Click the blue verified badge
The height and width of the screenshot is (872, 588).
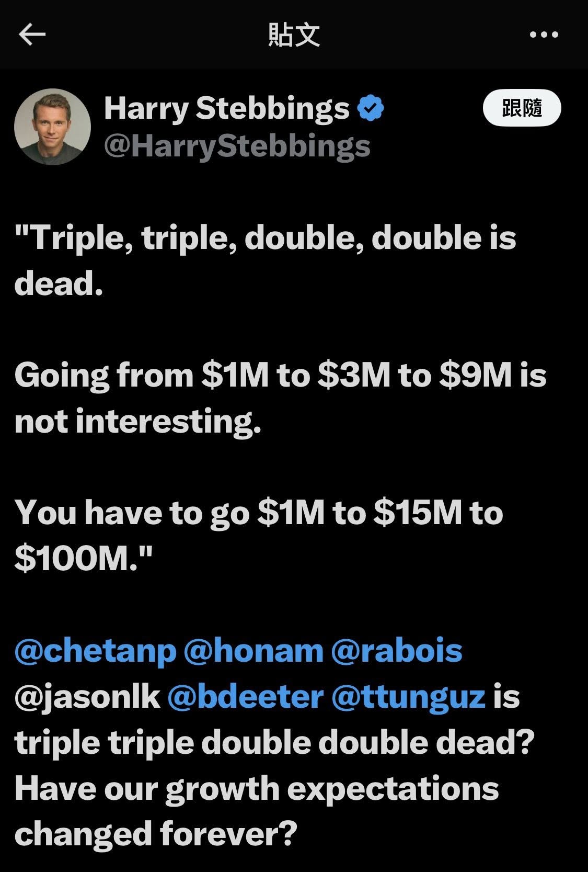pos(371,109)
